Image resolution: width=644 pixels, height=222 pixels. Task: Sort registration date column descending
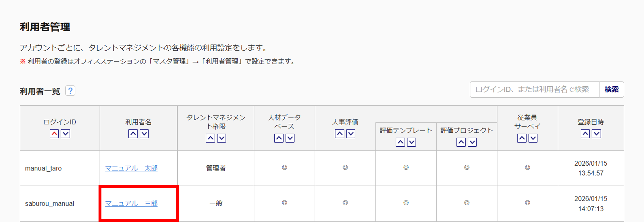[596, 134]
